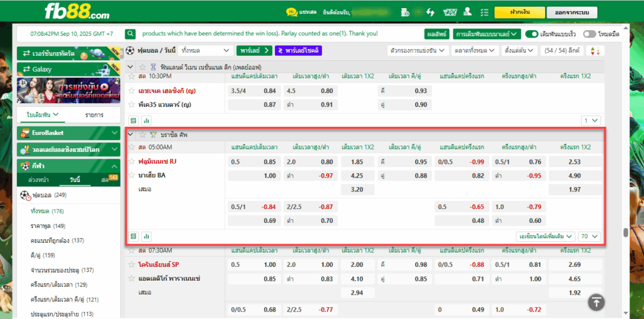The height and width of the screenshot is (319, 644).
Task: Star the แอตเลติโก้ พาราเนนเซ่ team
Action: [131, 278]
